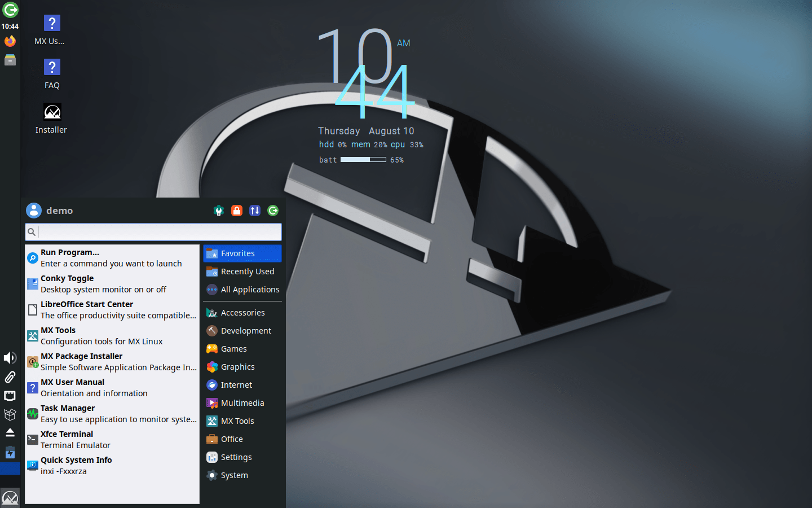Open the MX Tools category

pos(242,421)
